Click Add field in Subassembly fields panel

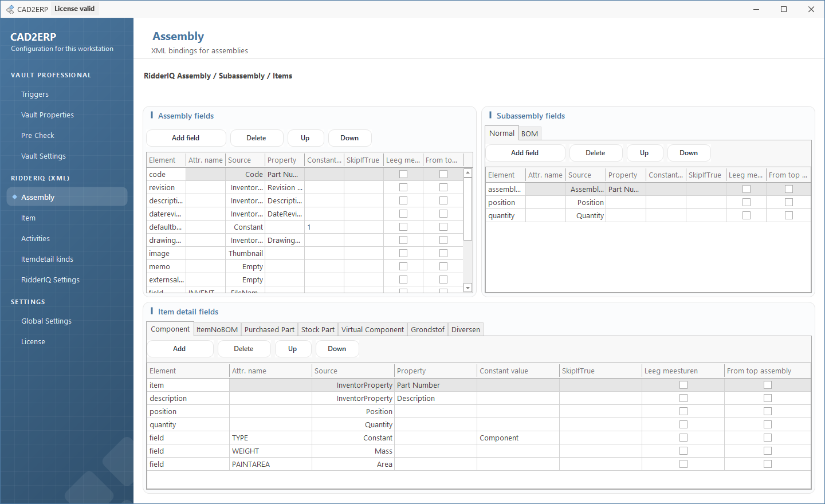(x=525, y=153)
